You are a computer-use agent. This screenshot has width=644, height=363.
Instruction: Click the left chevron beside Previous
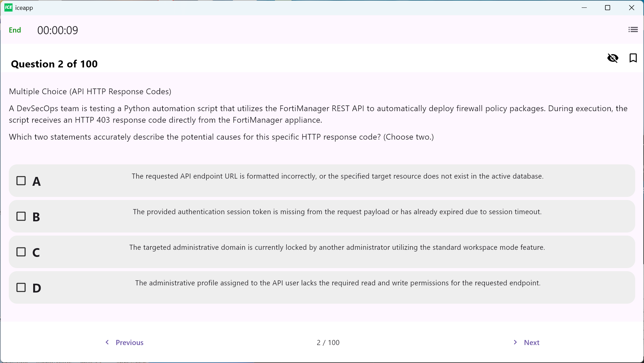(107, 342)
